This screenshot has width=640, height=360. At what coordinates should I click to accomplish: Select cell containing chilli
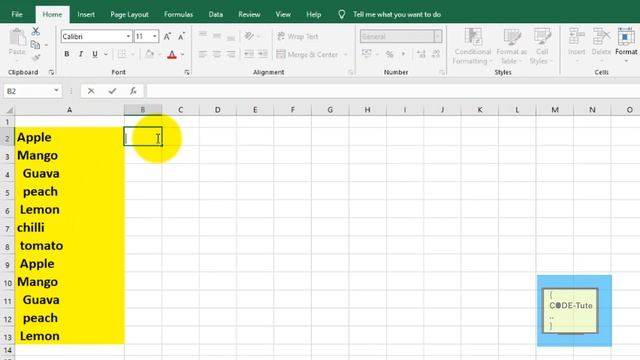click(69, 227)
